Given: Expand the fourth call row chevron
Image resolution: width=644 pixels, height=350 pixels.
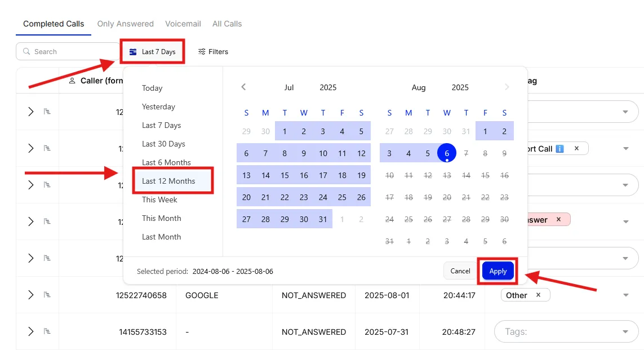Looking at the screenshot, I should coord(30,221).
